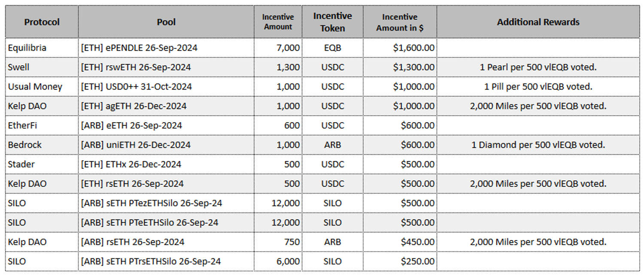644x276 pixels.
Task: Select the $250.00 amount cell
Action: tap(417, 261)
